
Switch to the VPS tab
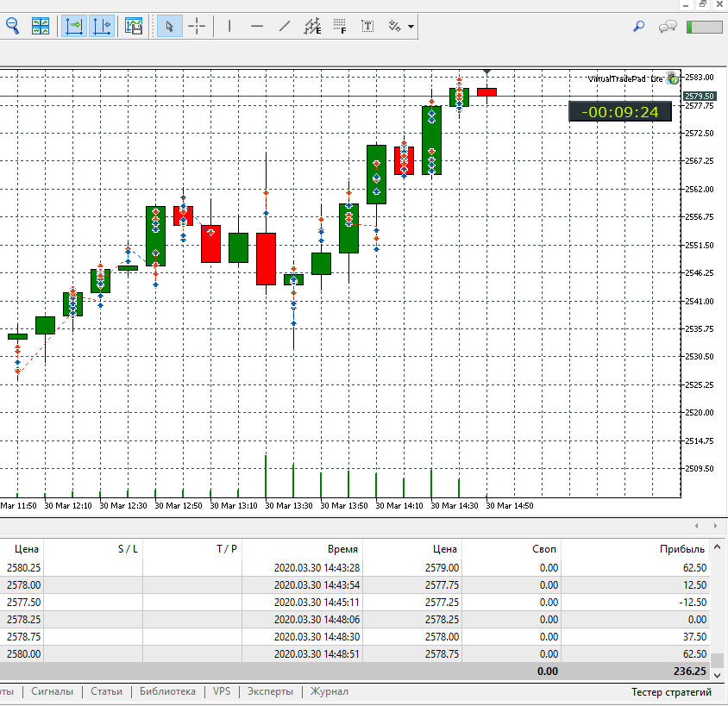(222, 691)
